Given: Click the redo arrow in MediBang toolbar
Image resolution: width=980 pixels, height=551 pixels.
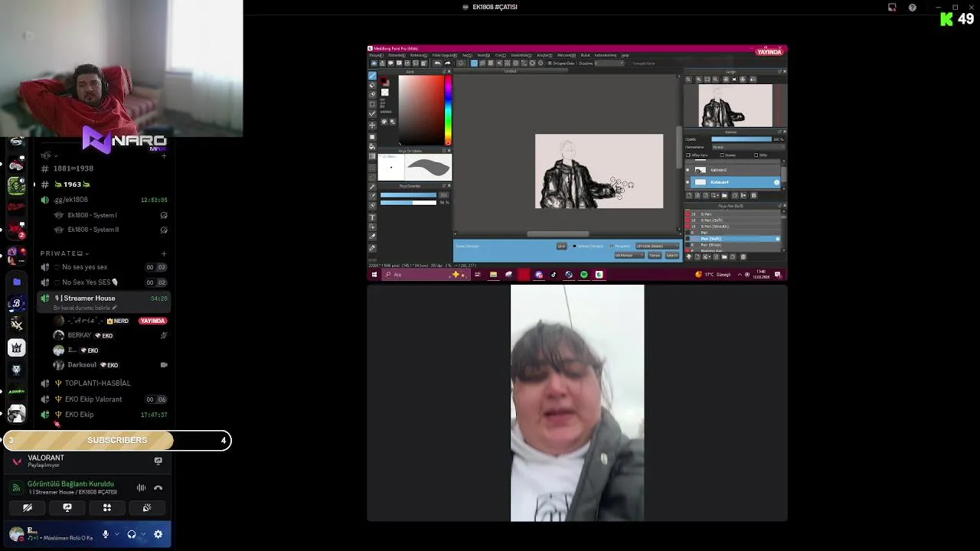Looking at the screenshot, I should pos(447,63).
